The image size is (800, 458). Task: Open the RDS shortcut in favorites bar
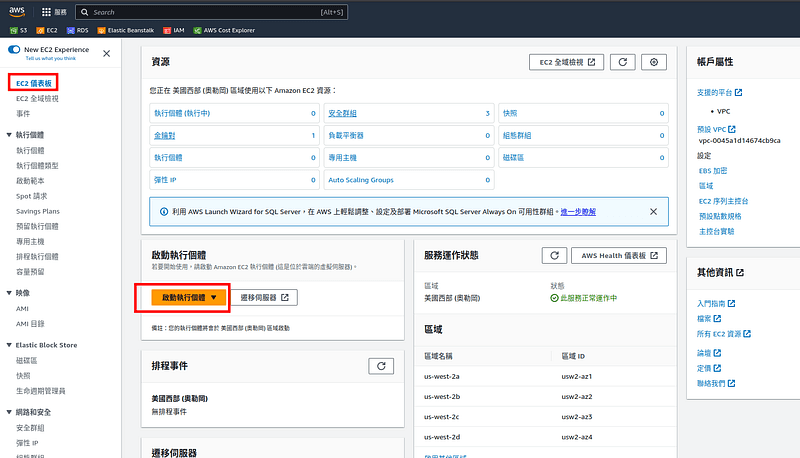78,30
